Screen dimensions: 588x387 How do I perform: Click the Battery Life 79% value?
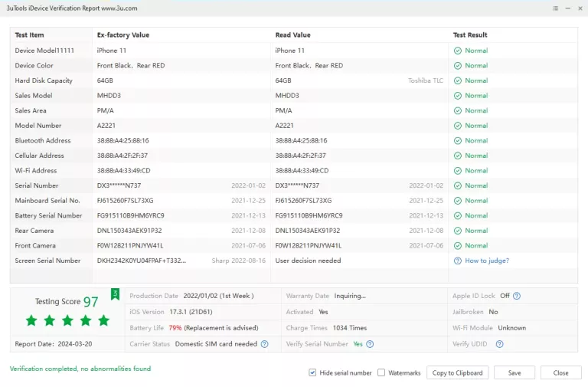click(x=175, y=328)
